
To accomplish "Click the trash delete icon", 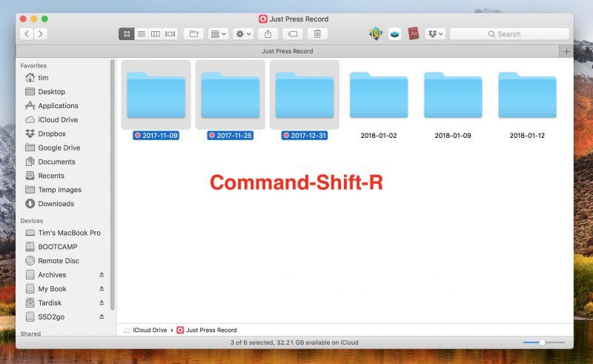I will 317,34.
